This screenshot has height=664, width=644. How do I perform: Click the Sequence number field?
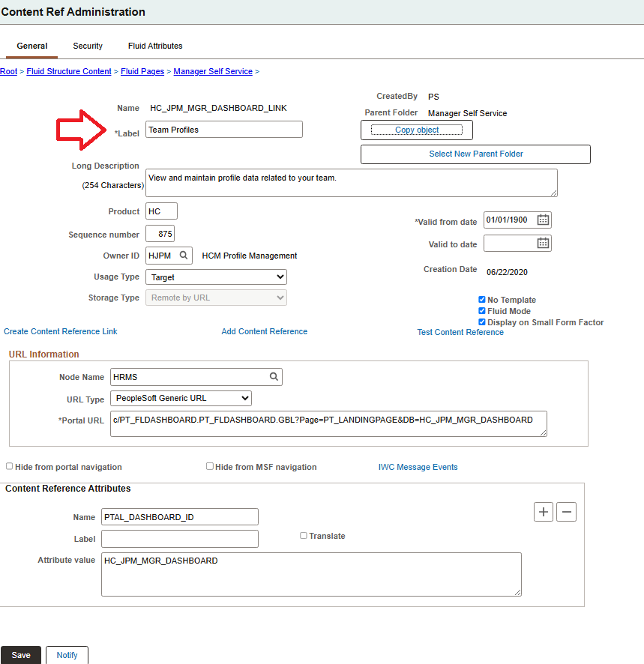[160, 234]
